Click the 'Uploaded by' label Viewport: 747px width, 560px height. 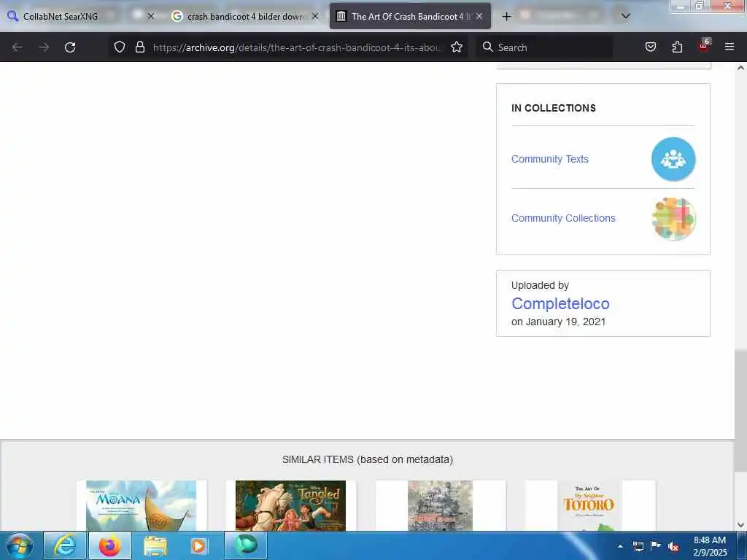540,285
